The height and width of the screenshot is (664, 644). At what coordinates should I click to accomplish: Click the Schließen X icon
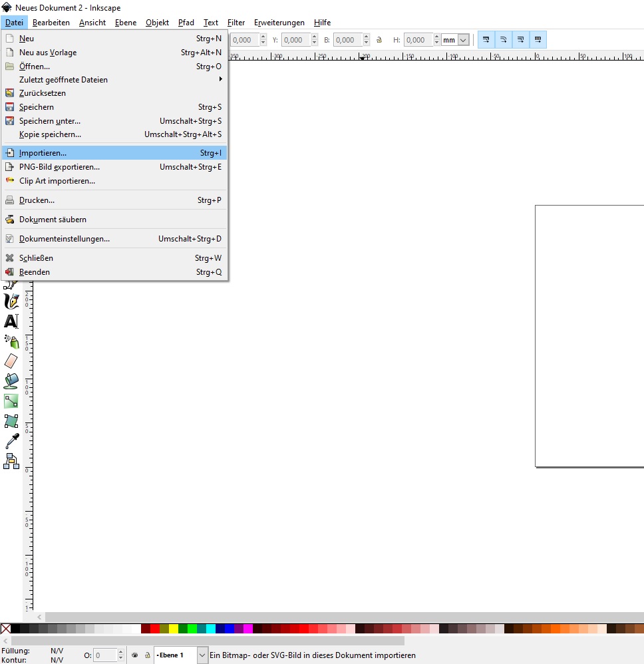(9, 258)
